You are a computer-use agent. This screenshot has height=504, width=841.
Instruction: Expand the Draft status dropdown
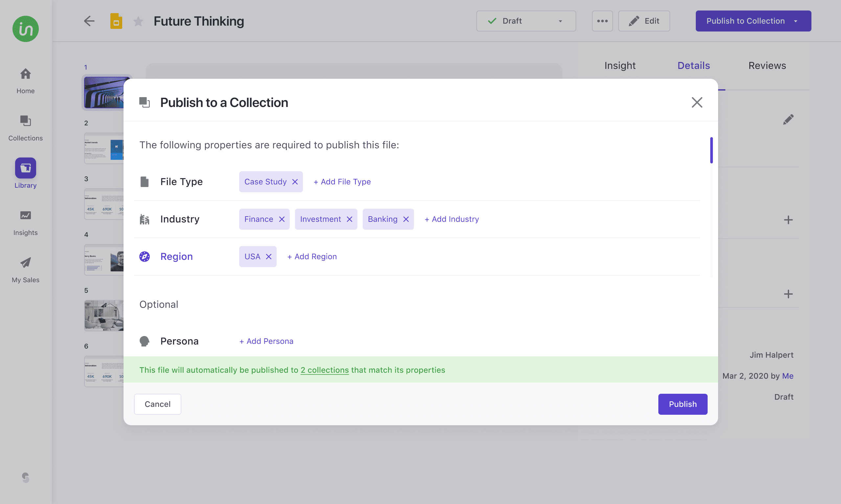(x=526, y=21)
